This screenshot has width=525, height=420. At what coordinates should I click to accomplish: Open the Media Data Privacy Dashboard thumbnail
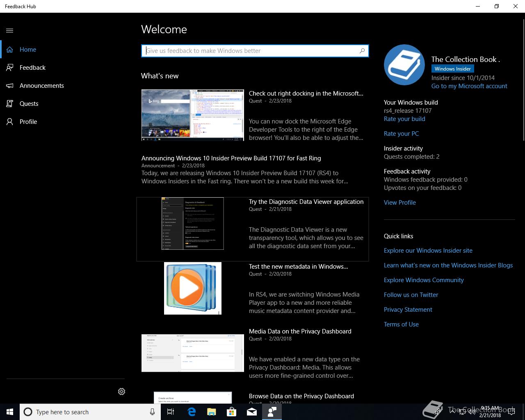pos(193,353)
